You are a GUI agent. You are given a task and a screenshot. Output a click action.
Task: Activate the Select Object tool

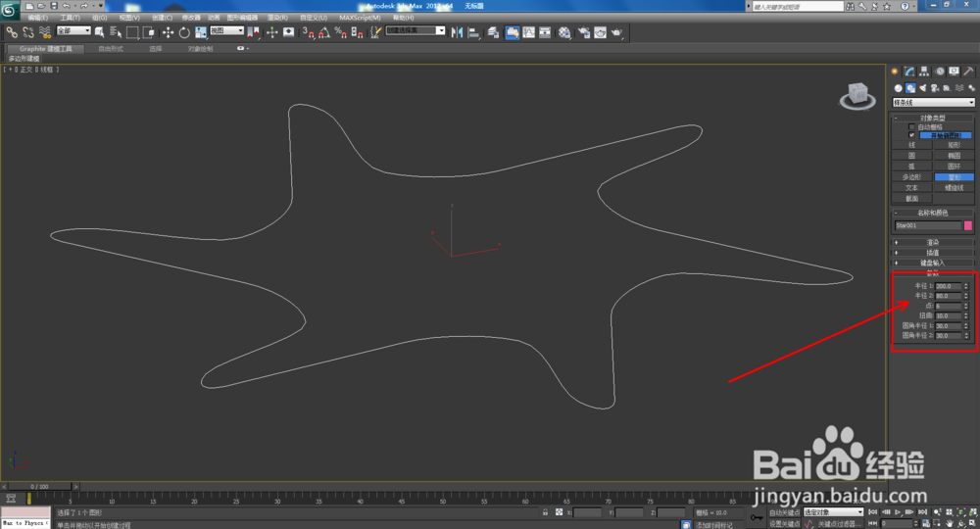click(99, 32)
